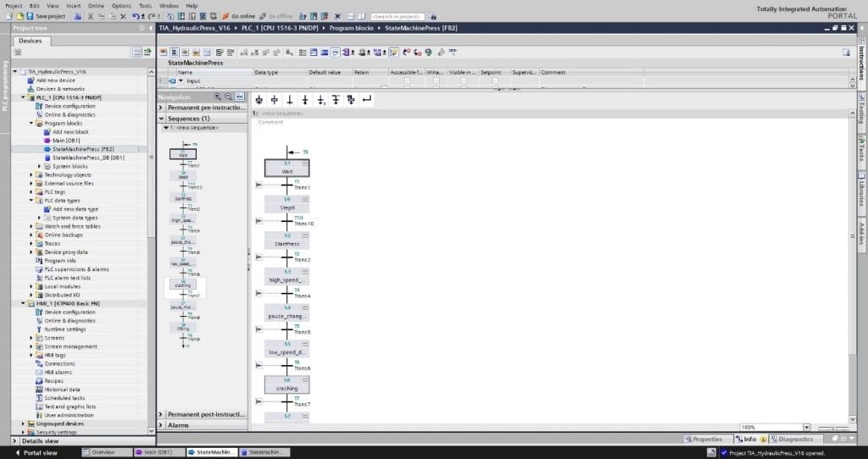This screenshot has width=868, height=459.
Task: Click the green go-to toolbar icon
Action: [x=428, y=53]
